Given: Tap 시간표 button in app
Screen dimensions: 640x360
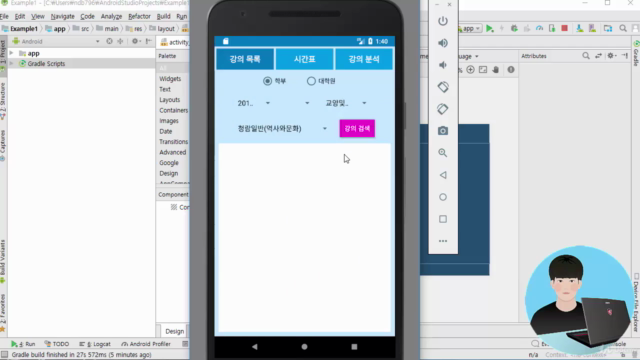Looking at the screenshot, I should point(304,59).
